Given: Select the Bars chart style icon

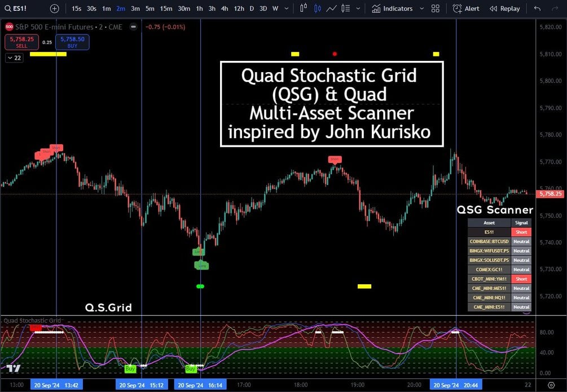Looking at the screenshot, I should (x=304, y=8).
